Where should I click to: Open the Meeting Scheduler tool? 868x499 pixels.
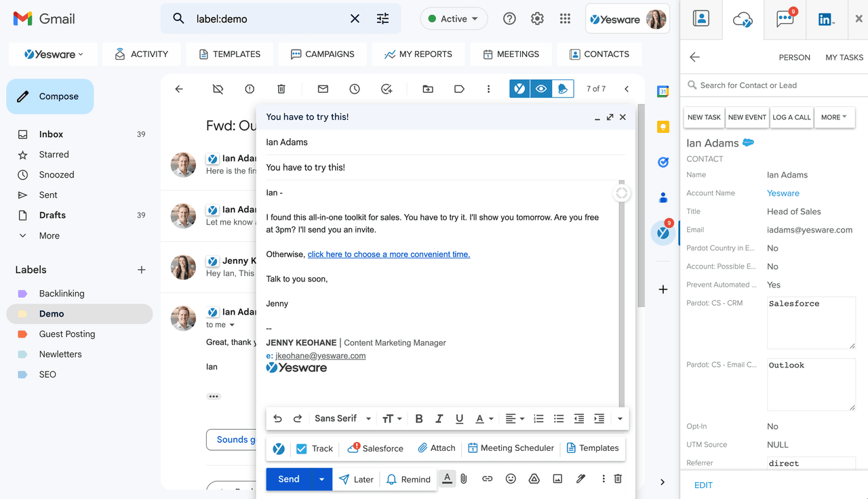[511, 448]
